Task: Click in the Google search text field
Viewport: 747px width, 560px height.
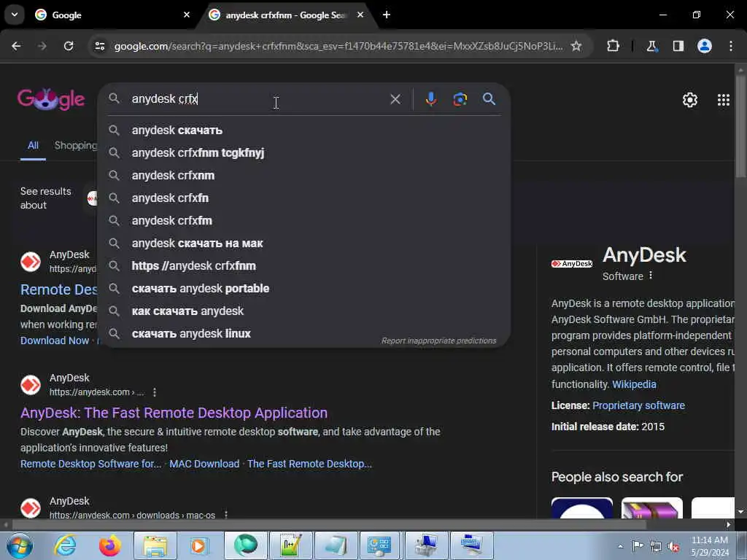Action: (x=258, y=99)
